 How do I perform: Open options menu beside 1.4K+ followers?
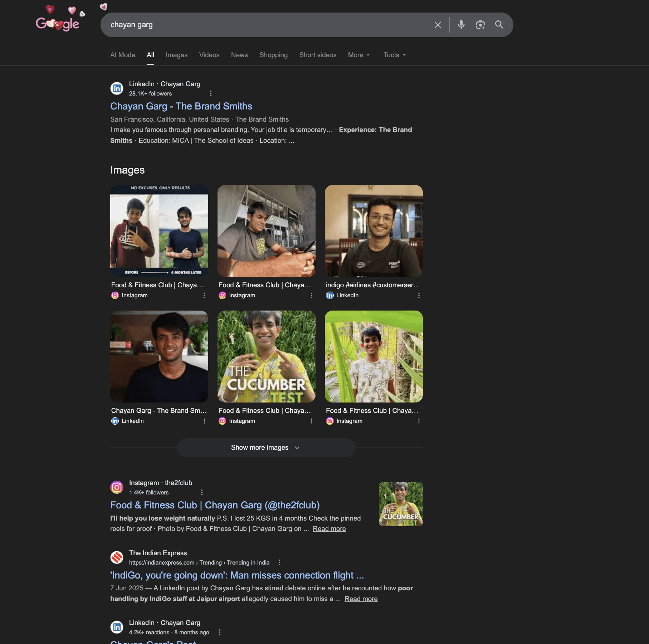[x=202, y=492]
